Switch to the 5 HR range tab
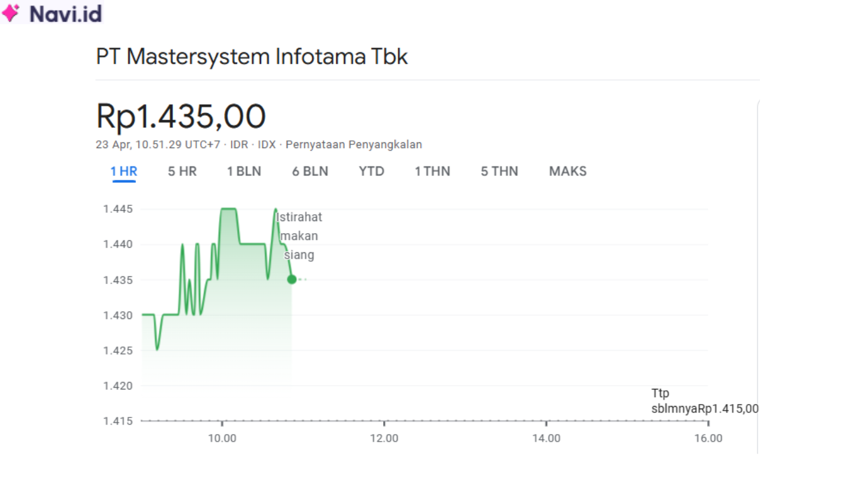This screenshot has width=868, height=488. point(182,171)
